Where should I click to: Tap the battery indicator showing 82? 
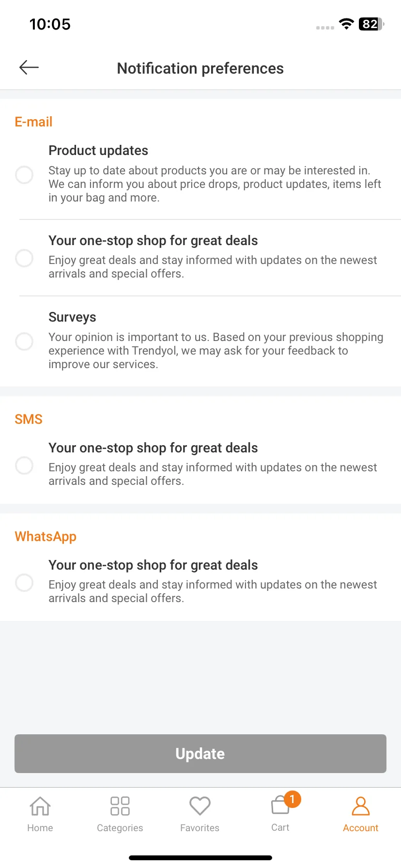point(371,24)
